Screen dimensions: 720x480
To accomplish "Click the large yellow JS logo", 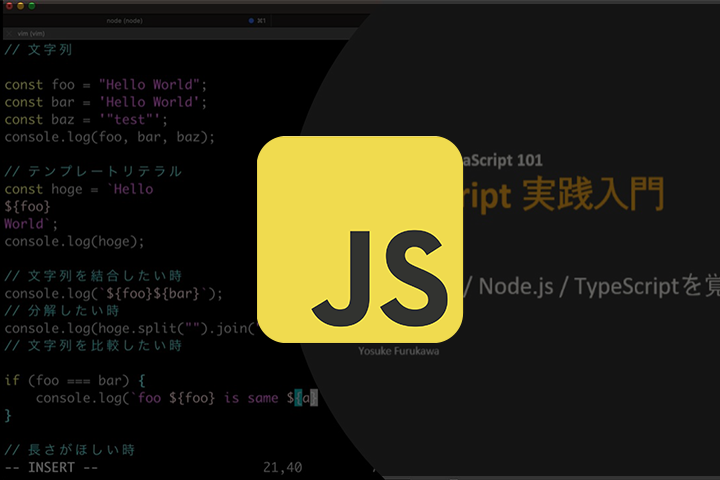I will 360,239.
